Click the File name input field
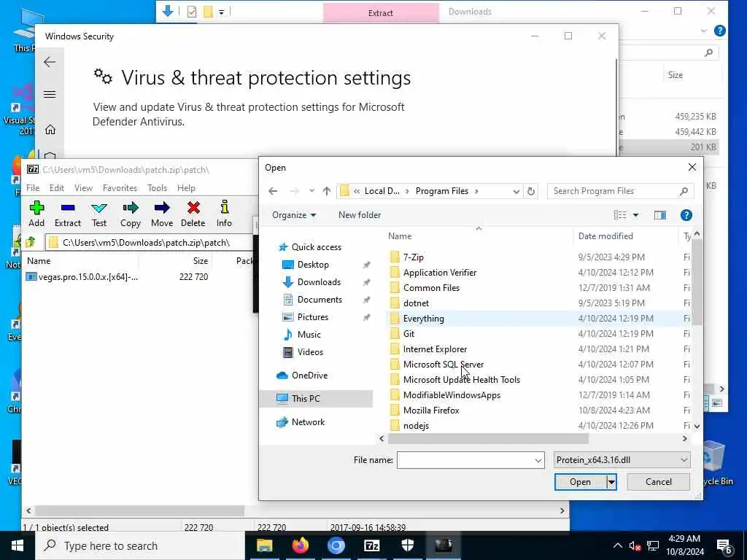The image size is (747, 560). [x=465, y=461]
